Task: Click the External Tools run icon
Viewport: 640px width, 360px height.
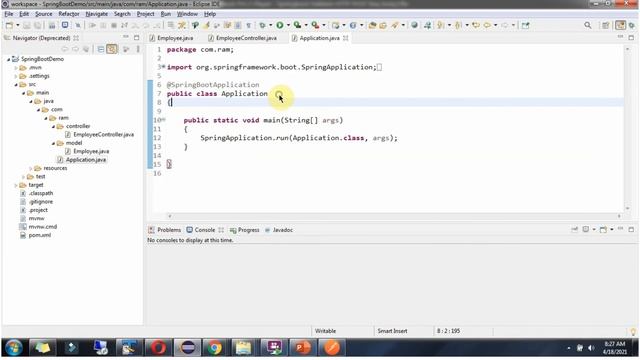Action: click(315, 25)
